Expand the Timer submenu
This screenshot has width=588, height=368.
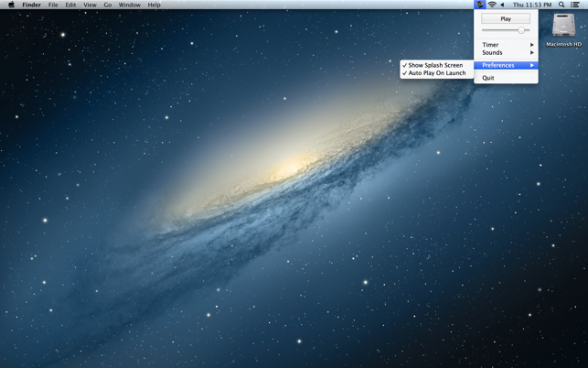click(x=506, y=44)
